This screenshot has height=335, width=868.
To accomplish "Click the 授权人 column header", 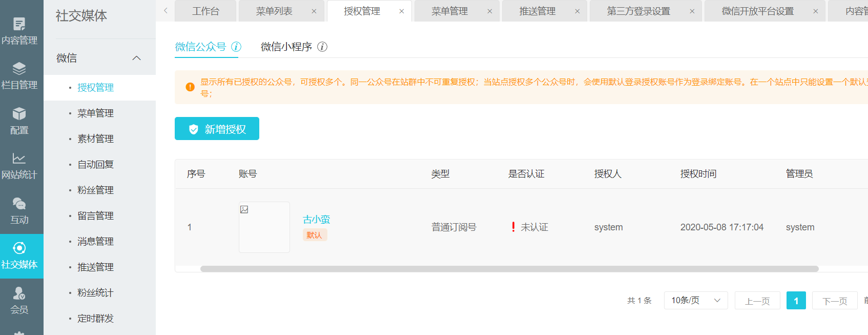I will [x=608, y=174].
